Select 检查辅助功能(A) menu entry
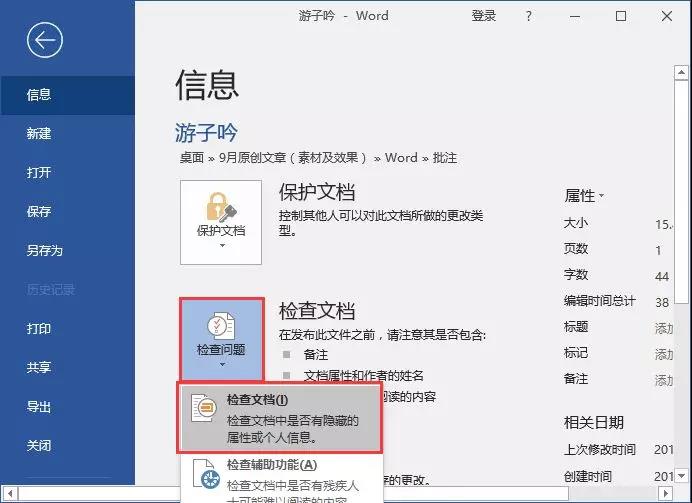 click(x=271, y=465)
